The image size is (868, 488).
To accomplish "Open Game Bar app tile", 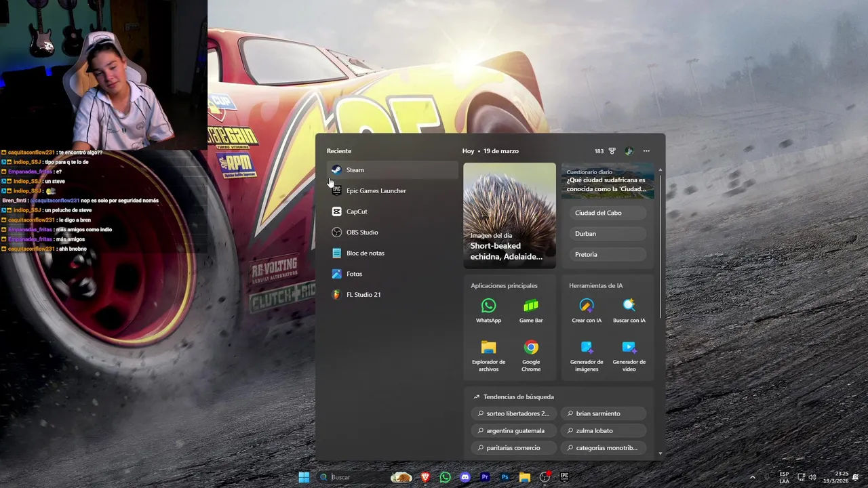I will click(x=531, y=311).
